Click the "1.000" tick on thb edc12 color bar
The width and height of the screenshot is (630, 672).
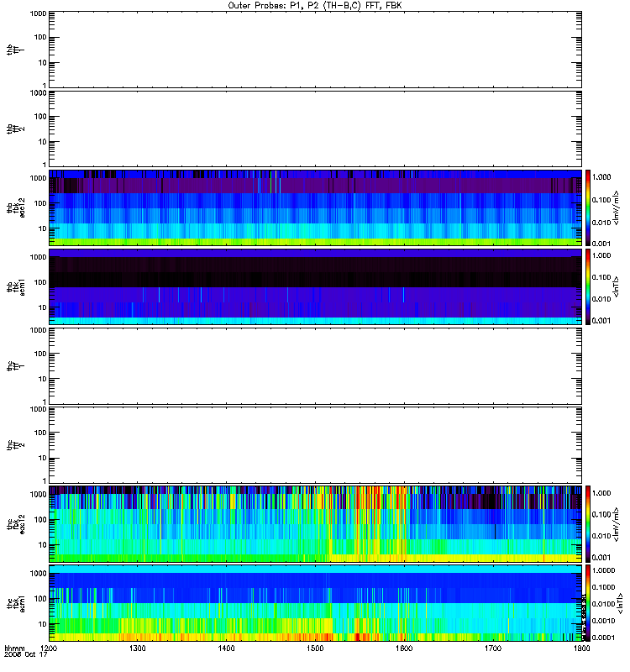[601, 177]
